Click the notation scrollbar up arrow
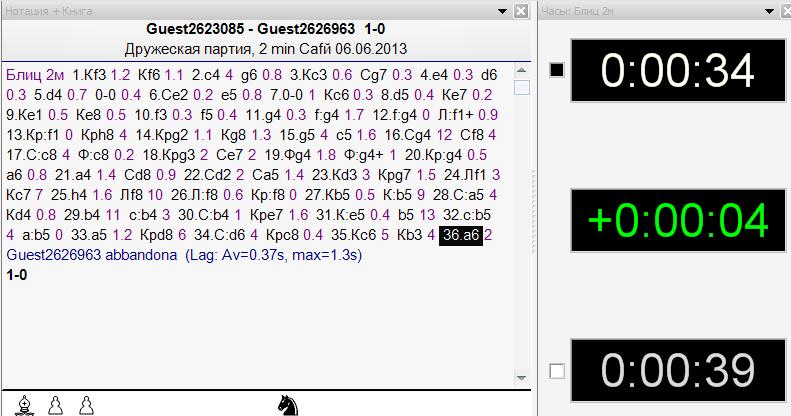The image size is (791, 416). 521,71
